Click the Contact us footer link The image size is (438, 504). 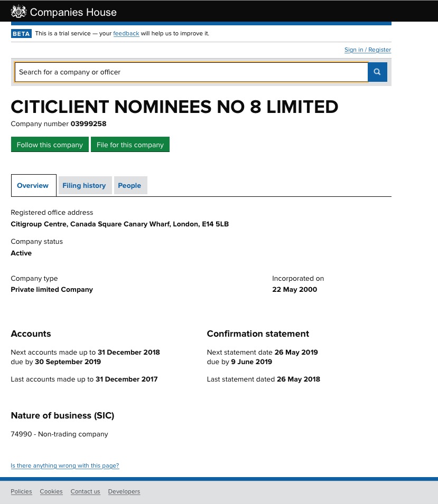click(x=85, y=491)
